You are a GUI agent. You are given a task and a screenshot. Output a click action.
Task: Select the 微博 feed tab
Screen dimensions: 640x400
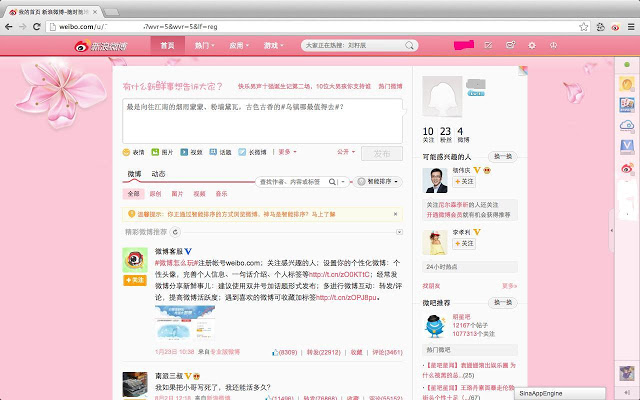(x=134, y=174)
